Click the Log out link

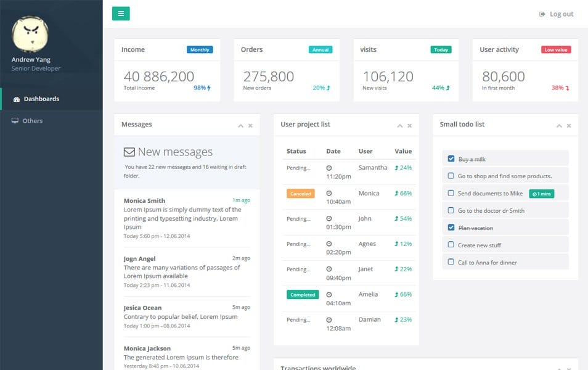[560, 14]
